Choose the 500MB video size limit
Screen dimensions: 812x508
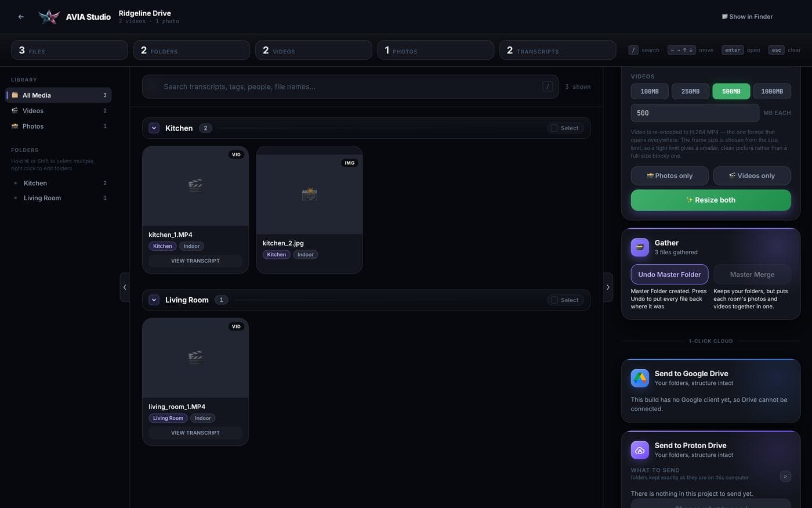pos(731,91)
